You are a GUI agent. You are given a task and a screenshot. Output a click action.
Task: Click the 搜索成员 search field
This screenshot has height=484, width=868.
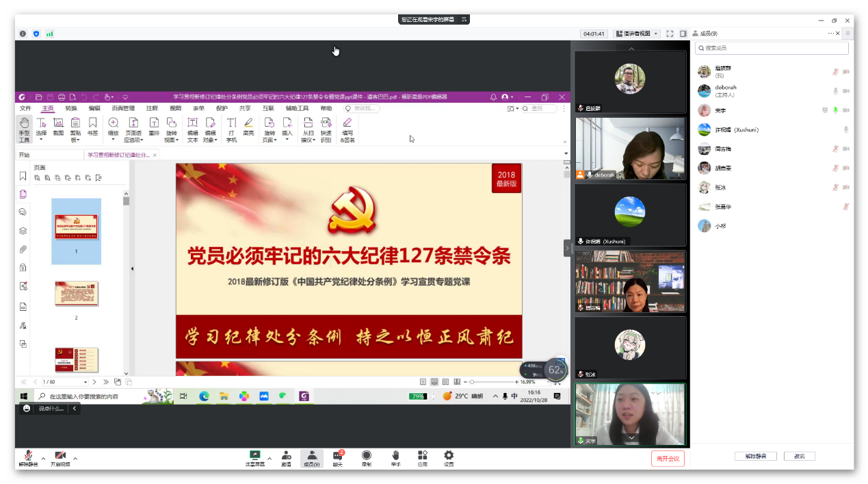tap(772, 48)
